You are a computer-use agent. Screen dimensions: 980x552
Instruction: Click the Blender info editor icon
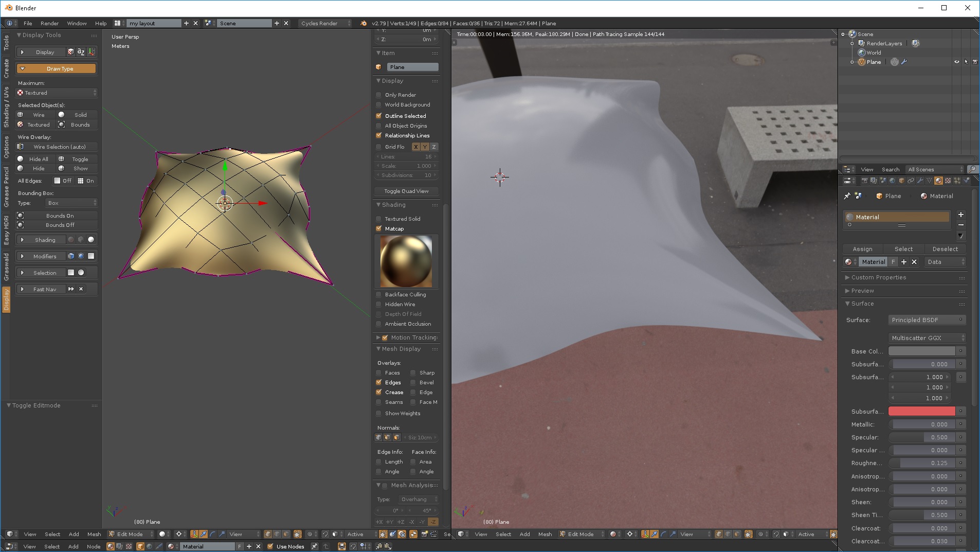[x=9, y=23]
